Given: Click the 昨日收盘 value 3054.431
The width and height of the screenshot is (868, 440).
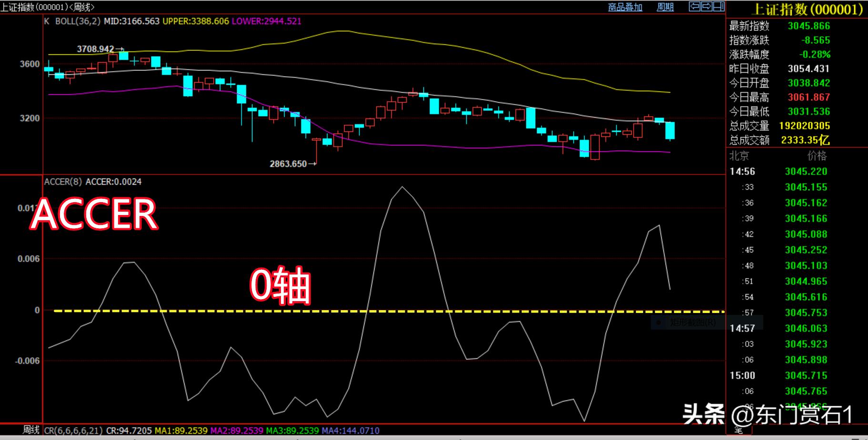Looking at the screenshot, I should 808,69.
